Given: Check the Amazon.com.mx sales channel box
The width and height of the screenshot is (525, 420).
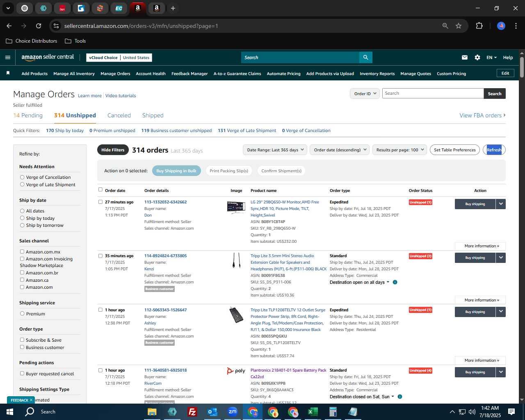Looking at the screenshot, I should [22, 252].
